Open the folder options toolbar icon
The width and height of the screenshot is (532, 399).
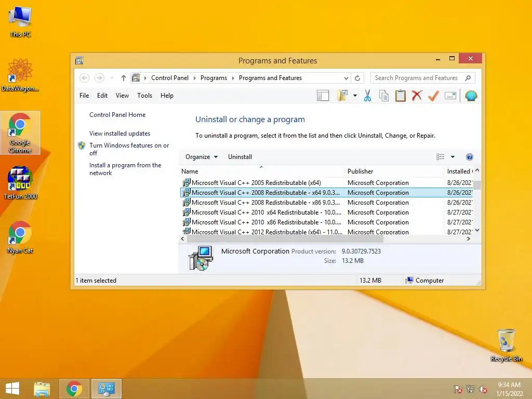(x=342, y=96)
